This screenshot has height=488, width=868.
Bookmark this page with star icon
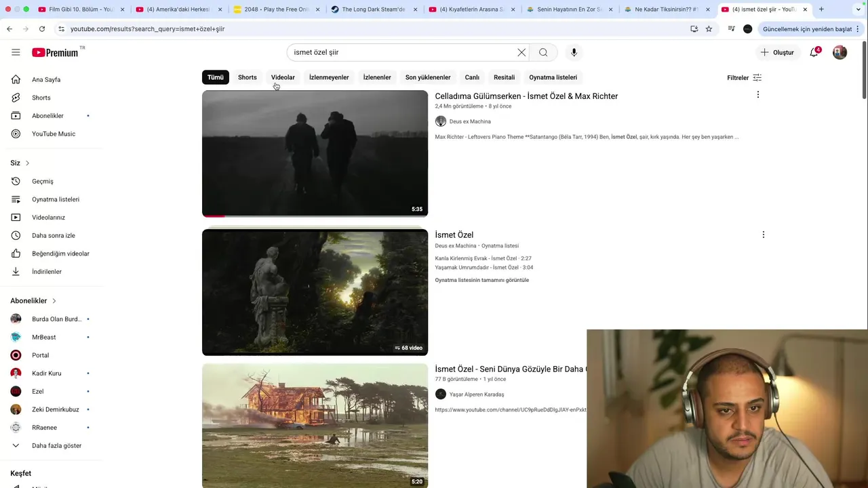709,29
